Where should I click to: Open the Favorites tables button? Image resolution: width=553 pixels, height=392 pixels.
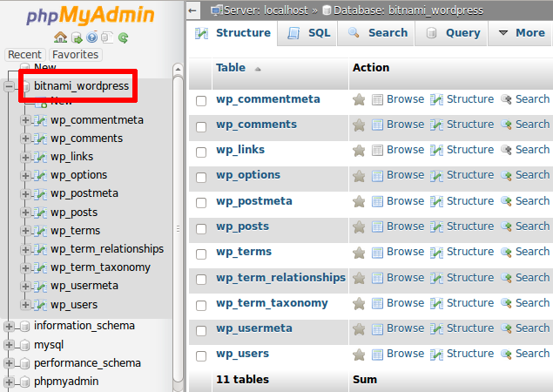tap(75, 54)
